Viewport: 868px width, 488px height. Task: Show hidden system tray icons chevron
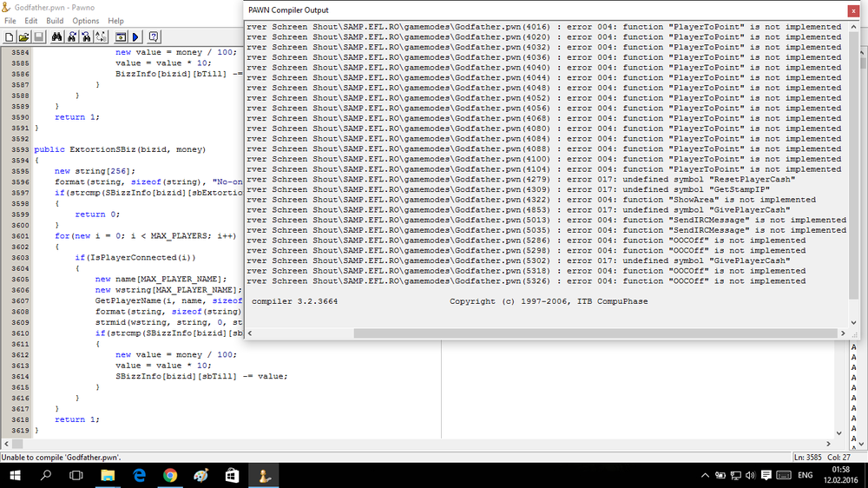point(705,475)
